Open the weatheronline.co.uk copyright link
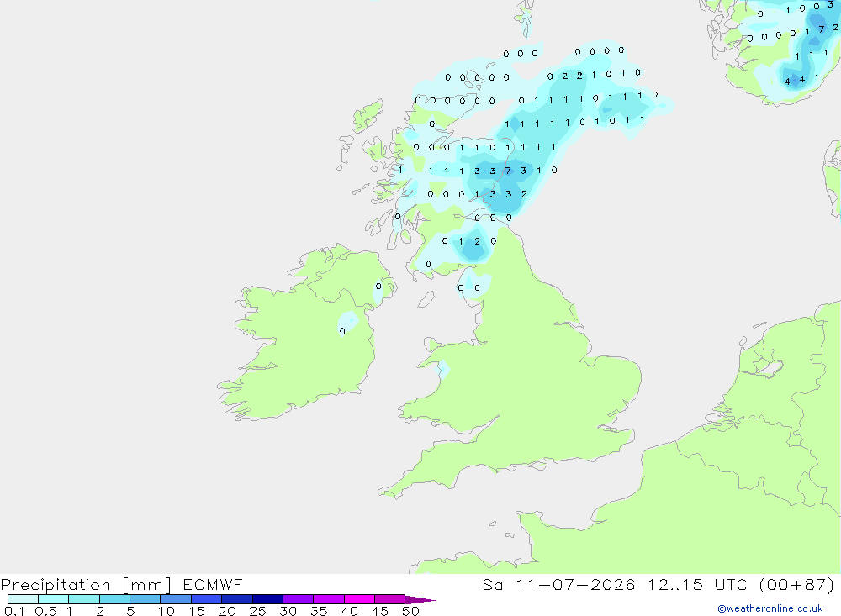 [770, 608]
